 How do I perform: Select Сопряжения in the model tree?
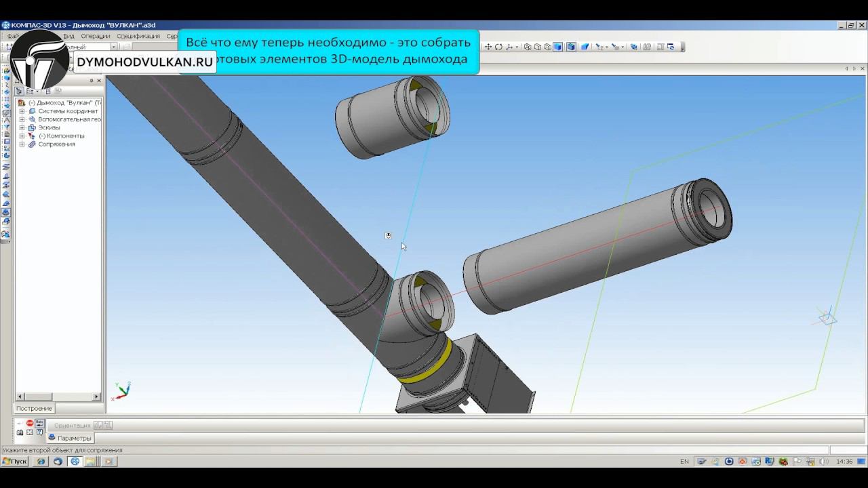click(56, 144)
